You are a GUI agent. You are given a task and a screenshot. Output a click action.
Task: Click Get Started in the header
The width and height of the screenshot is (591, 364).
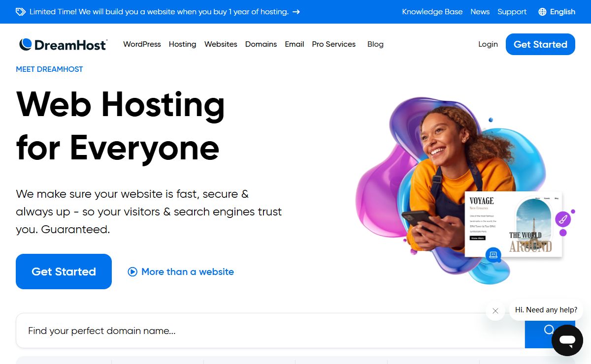click(x=540, y=44)
